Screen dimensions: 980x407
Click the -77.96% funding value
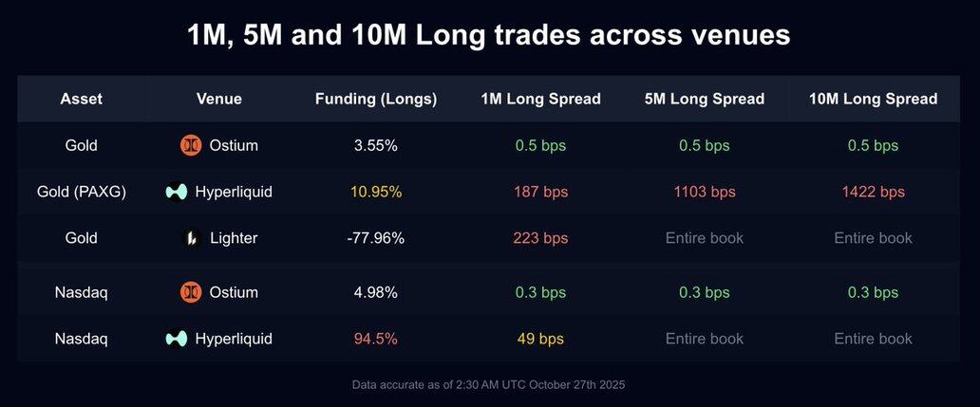click(376, 238)
